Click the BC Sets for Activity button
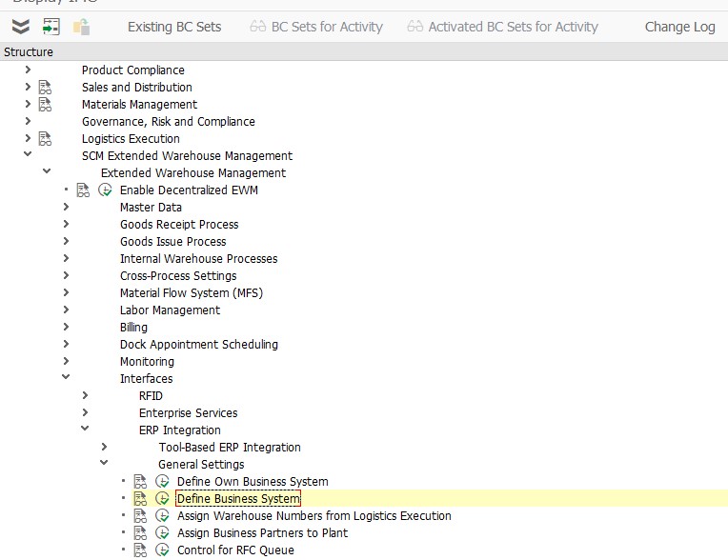 (x=327, y=27)
